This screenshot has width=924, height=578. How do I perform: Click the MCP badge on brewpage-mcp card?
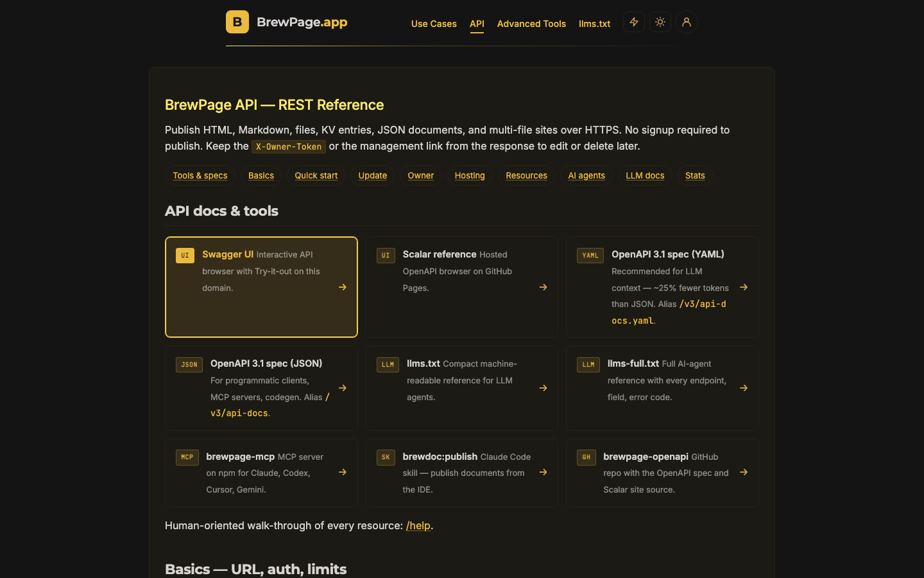pyautogui.click(x=187, y=457)
